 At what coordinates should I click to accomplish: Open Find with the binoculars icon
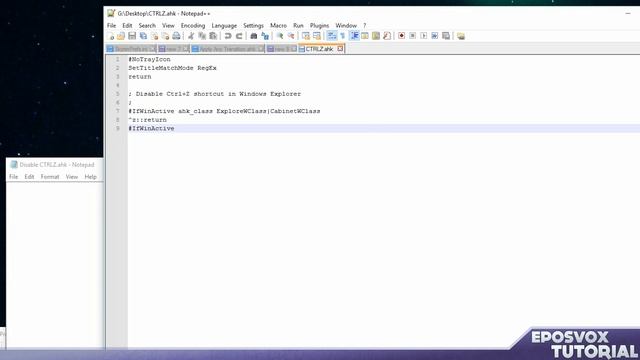click(x=253, y=36)
